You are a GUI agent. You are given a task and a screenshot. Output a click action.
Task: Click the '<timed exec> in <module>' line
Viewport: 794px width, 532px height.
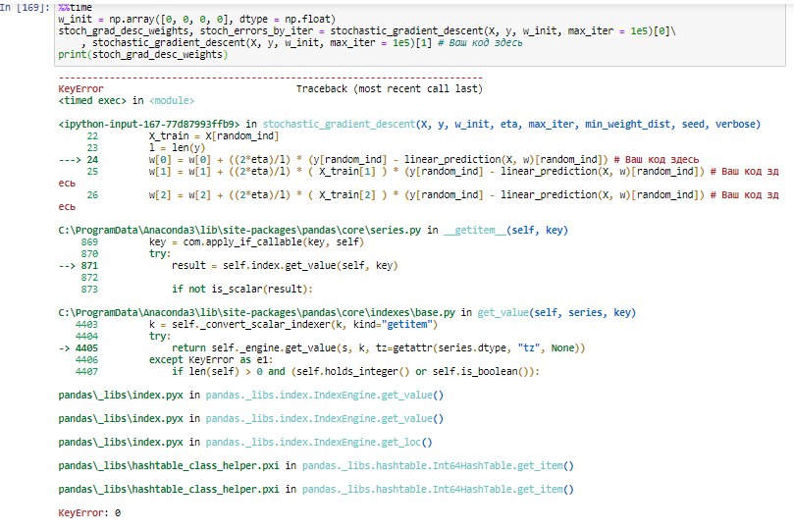pos(126,101)
